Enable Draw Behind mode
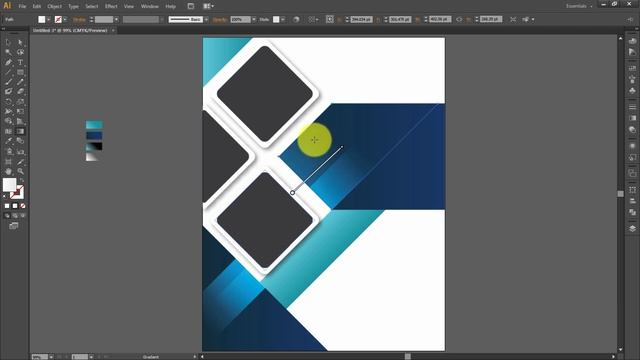The width and height of the screenshot is (640, 360). [x=15, y=216]
